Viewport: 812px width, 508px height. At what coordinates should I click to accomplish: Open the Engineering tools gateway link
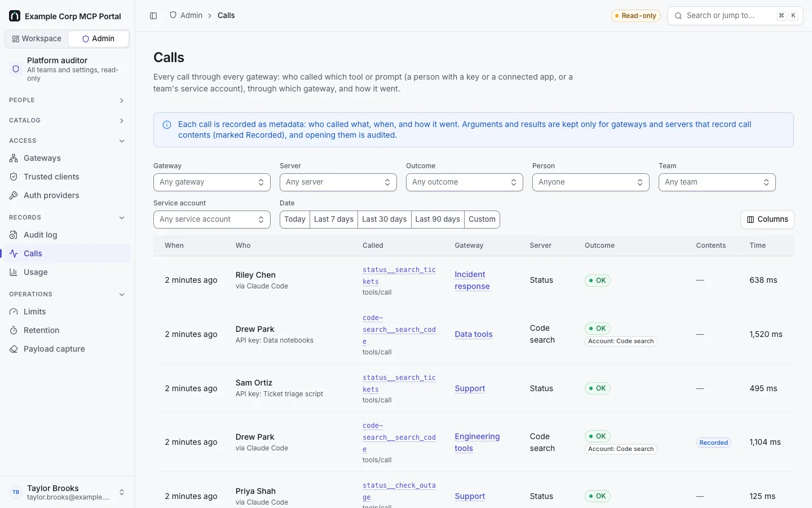pos(477,443)
